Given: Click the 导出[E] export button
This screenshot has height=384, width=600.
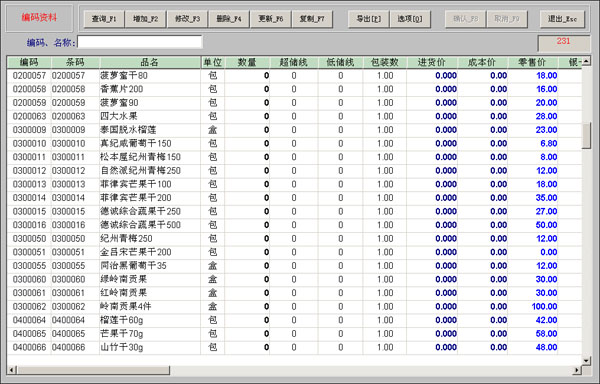Looking at the screenshot, I should click(x=368, y=19).
